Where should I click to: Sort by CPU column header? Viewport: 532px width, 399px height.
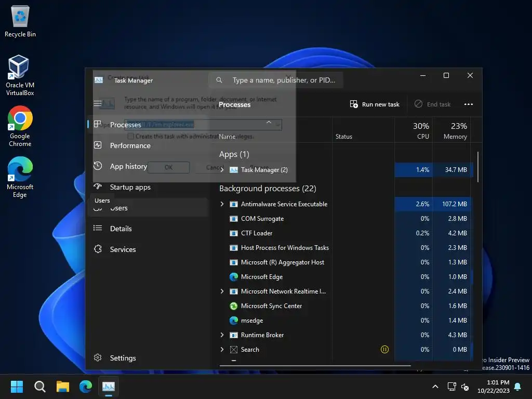pyautogui.click(x=414, y=130)
